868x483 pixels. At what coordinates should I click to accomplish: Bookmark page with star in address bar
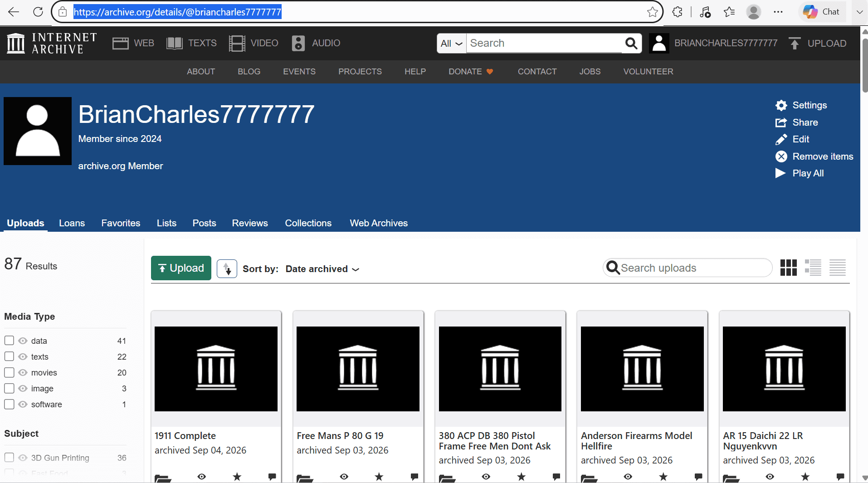[652, 12]
